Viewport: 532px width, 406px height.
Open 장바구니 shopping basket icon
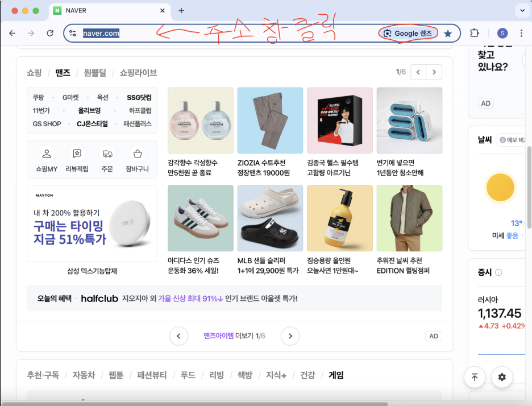(138, 154)
